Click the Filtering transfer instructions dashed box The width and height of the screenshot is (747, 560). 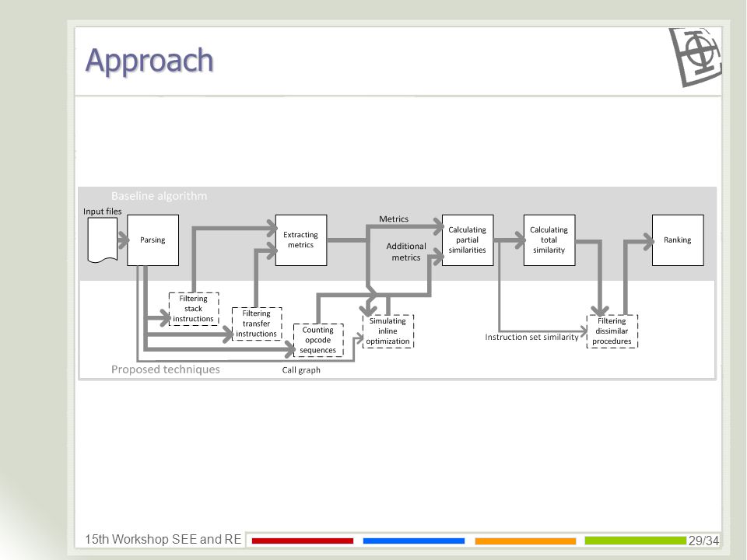coord(257,324)
